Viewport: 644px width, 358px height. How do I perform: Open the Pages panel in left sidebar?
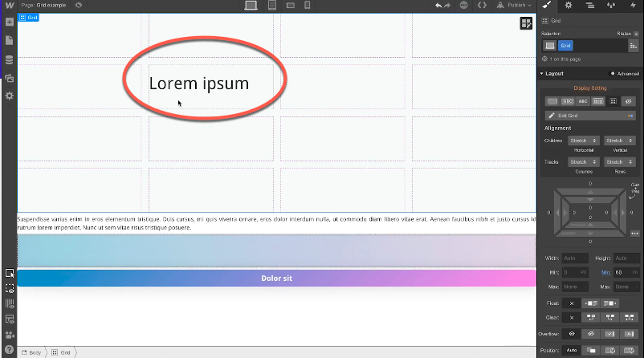pos(9,40)
